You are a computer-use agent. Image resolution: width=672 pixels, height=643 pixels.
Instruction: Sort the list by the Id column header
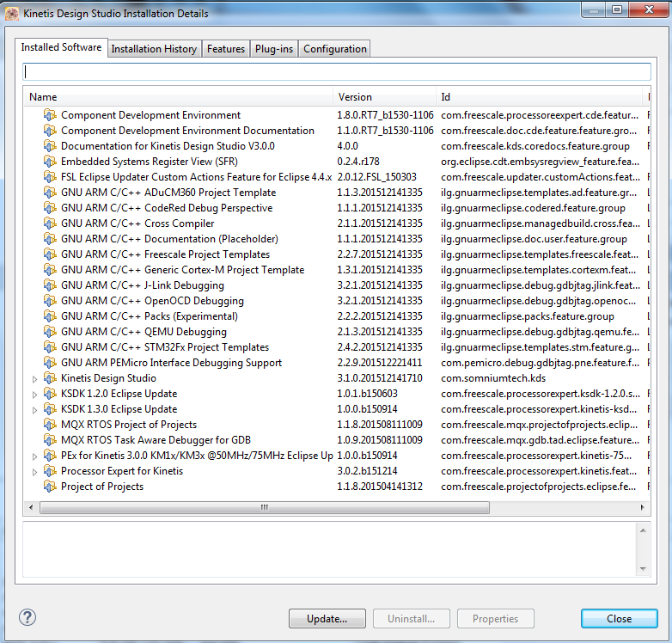(540, 97)
